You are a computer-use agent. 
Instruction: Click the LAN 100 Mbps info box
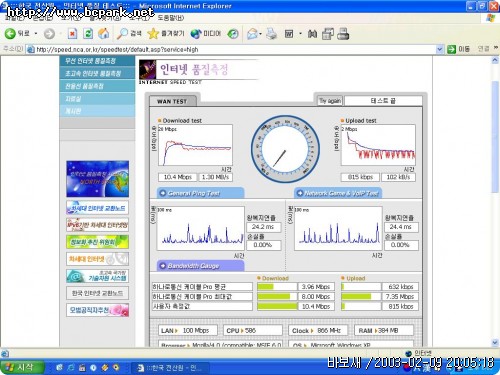188,331
